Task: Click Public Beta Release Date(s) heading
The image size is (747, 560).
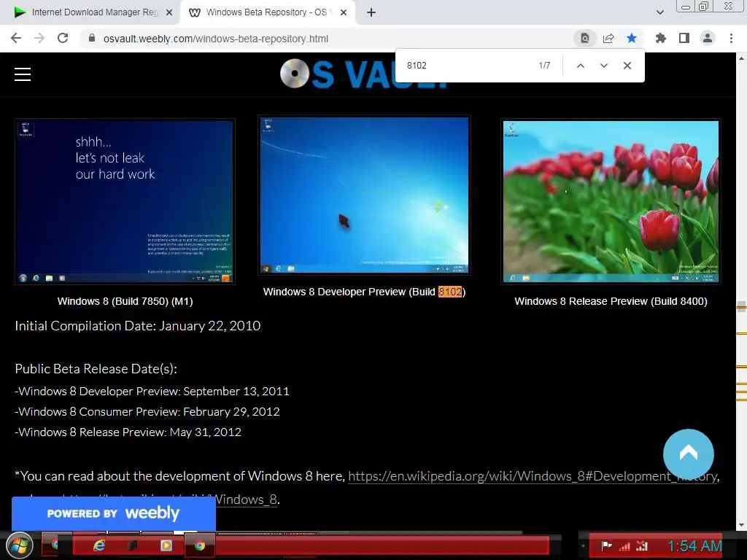Action: coord(96,369)
